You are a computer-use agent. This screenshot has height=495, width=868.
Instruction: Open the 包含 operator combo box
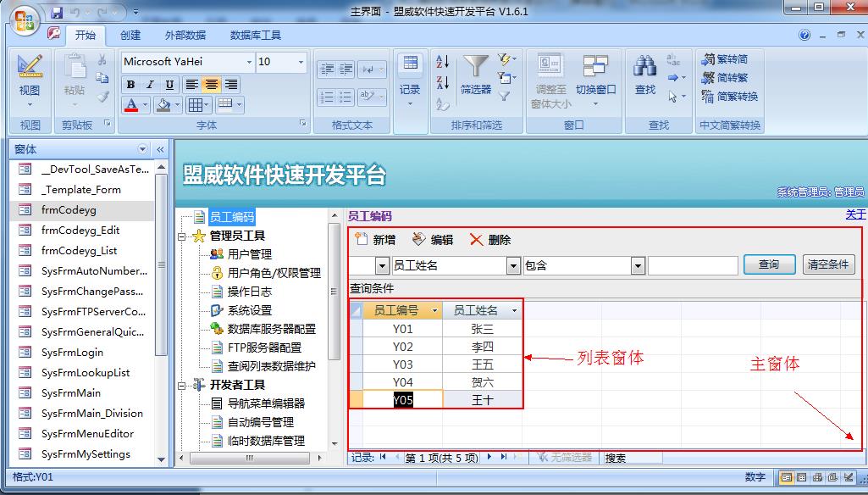coord(639,266)
